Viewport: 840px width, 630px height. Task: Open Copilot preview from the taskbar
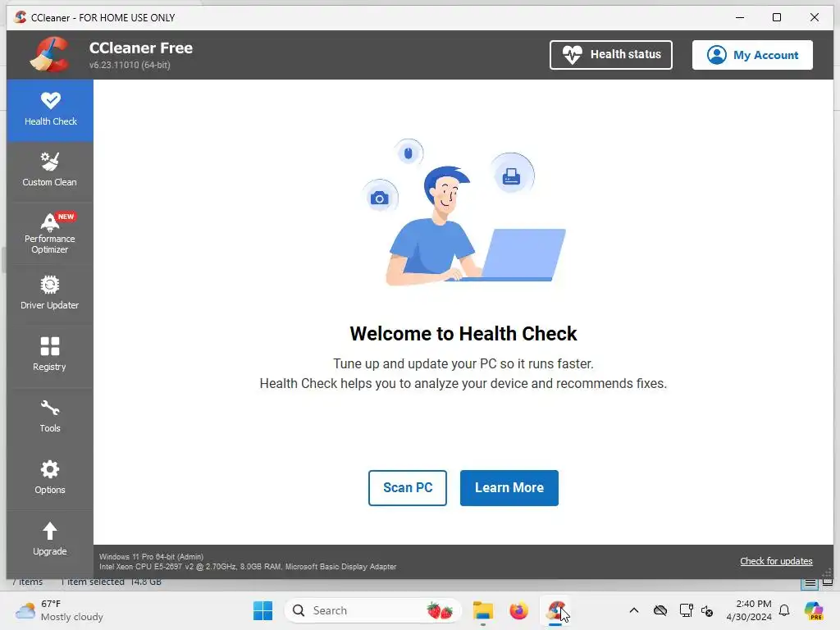(814, 610)
